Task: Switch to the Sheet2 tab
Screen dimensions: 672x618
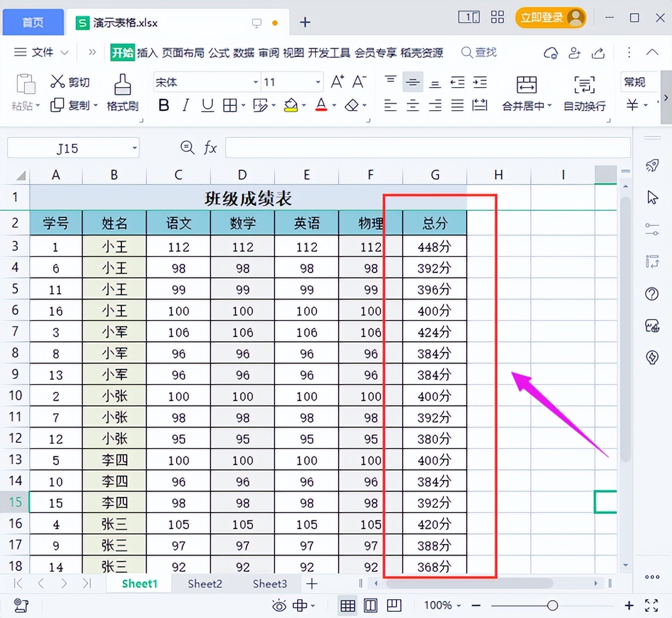Action: point(205,583)
